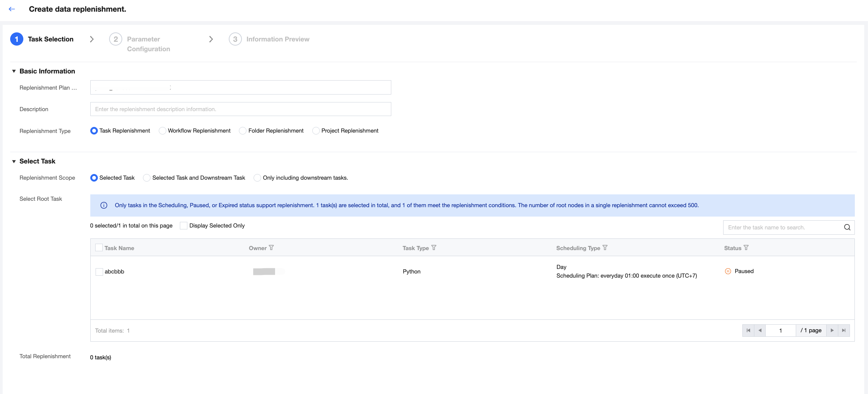This screenshot has width=868, height=394.
Task: Open the Task Type filter icon
Action: click(434, 248)
